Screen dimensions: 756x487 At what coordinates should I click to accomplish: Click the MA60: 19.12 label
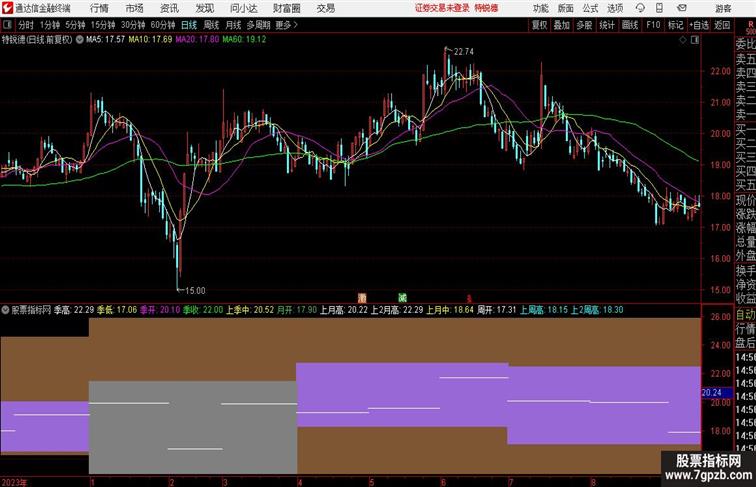244,40
